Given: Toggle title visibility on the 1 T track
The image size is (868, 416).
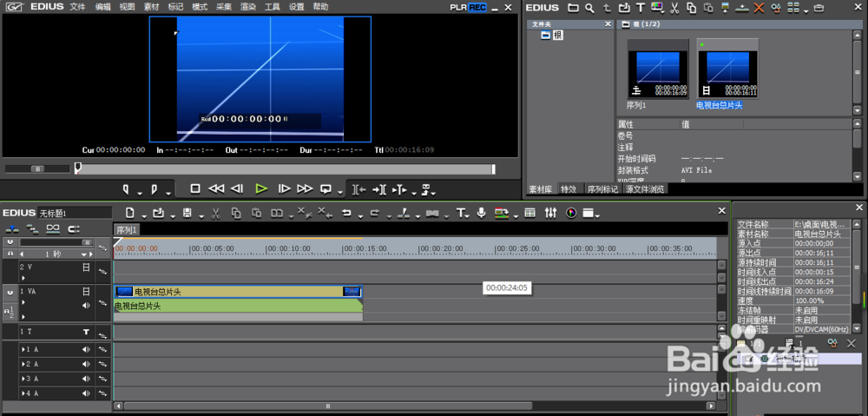Looking at the screenshot, I should [x=86, y=332].
